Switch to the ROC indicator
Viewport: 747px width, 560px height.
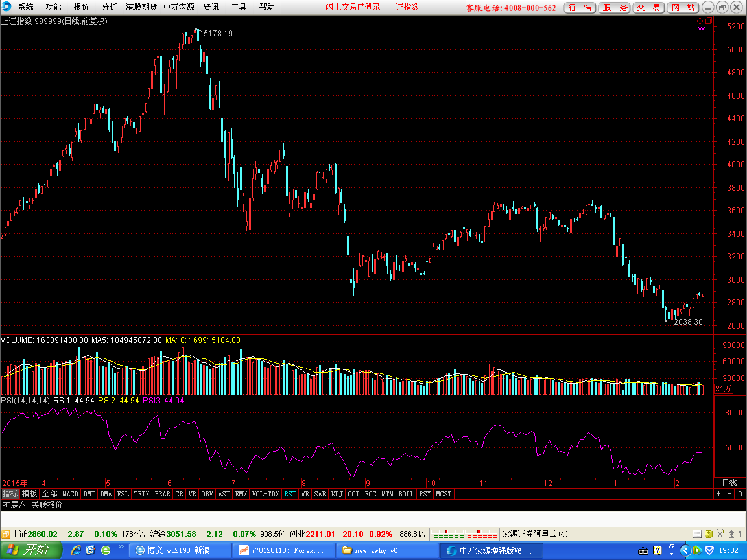pos(371,494)
